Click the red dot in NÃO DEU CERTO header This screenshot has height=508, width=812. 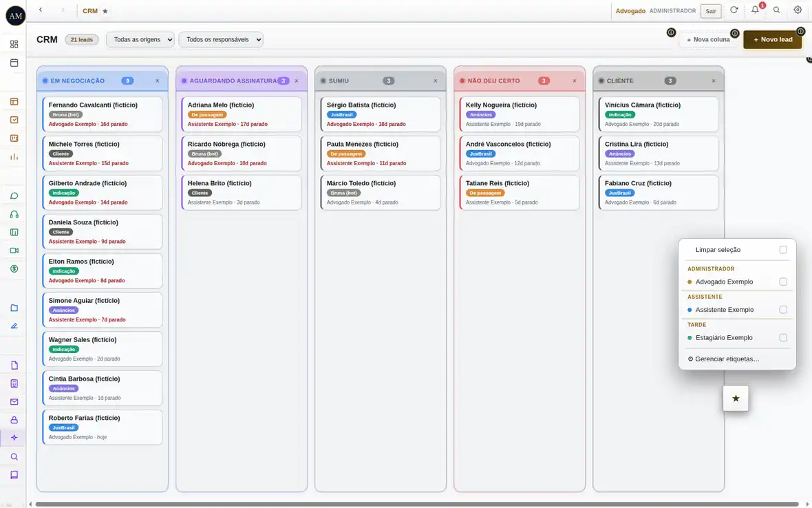[x=462, y=81]
